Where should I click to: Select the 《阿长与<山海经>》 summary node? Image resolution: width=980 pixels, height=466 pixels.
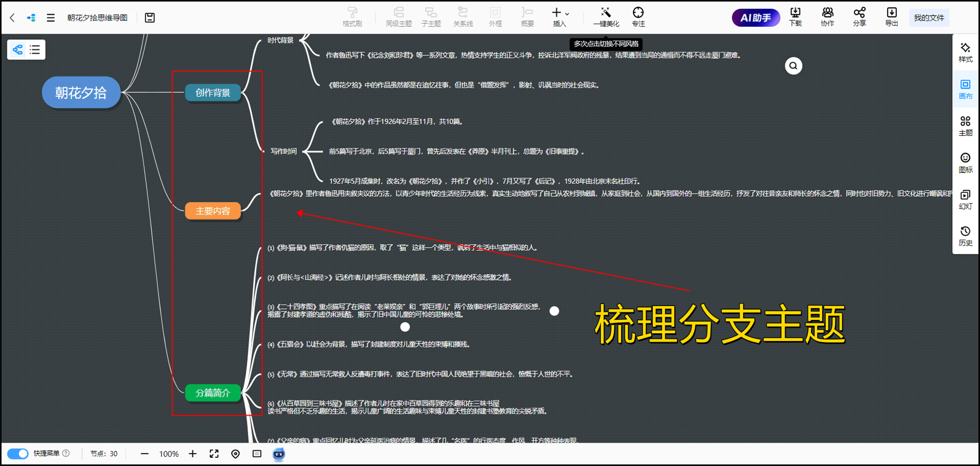(x=390, y=278)
